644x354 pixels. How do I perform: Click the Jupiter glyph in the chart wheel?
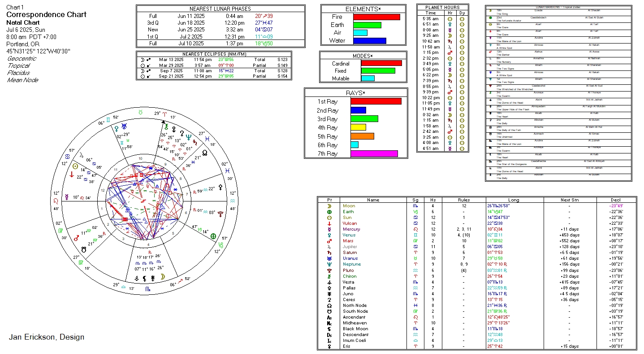pos(82,156)
